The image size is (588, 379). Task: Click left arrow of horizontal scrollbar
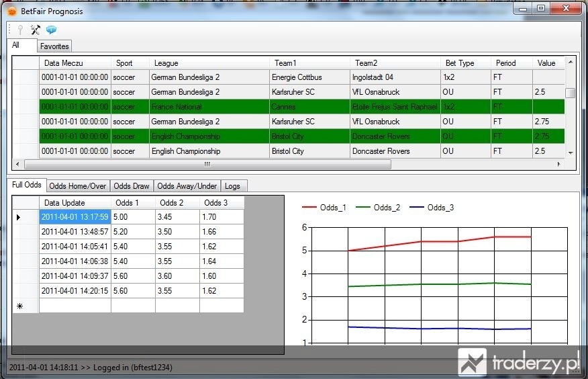click(x=17, y=164)
